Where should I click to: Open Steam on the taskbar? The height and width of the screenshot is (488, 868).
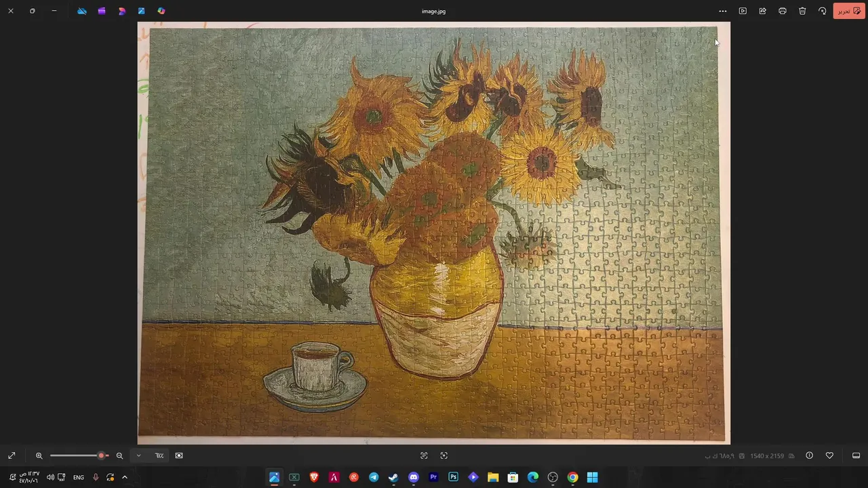click(393, 477)
